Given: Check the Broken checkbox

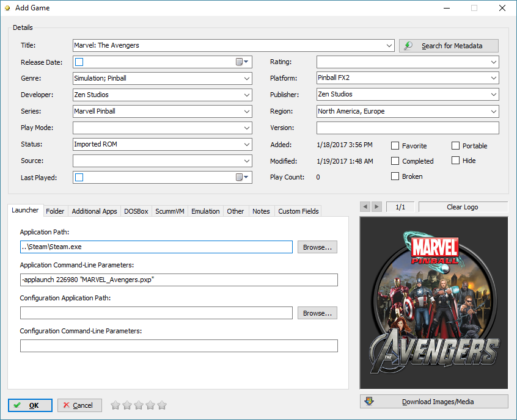Looking at the screenshot, I should (x=395, y=176).
